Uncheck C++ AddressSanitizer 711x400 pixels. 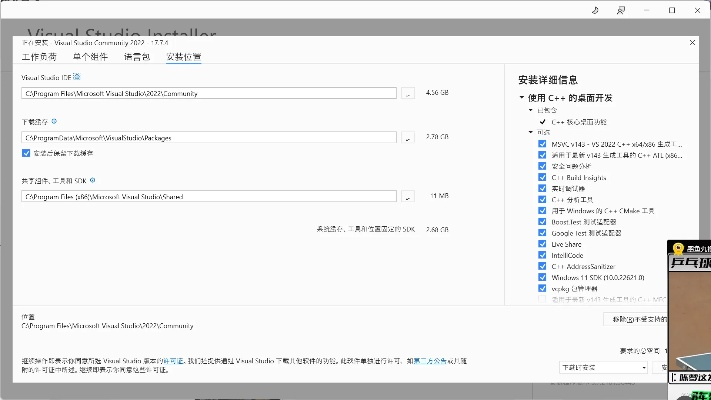click(x=542, y=266)
